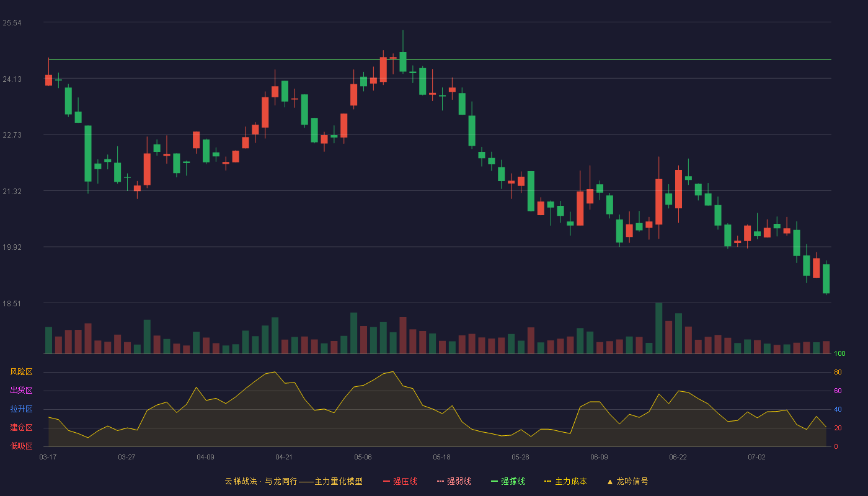
Task: Click the 05-28 date label
Action: coord(521,457)
